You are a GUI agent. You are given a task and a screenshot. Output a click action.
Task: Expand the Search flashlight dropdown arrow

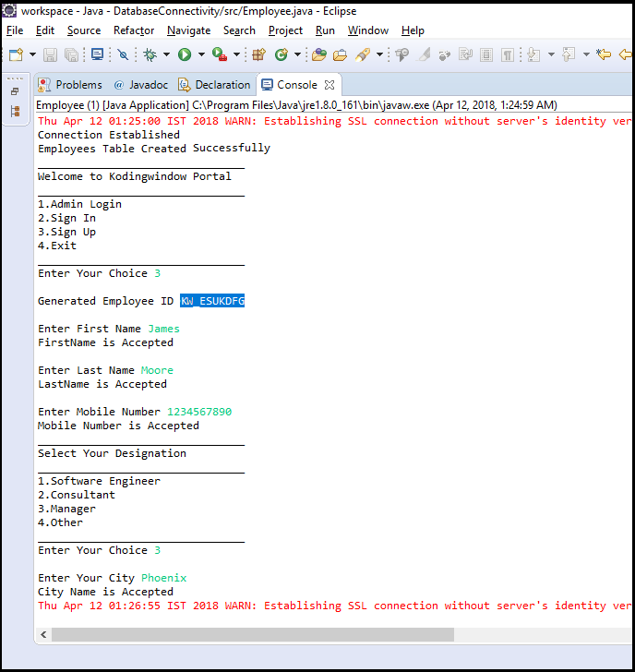tap(379, 54)
